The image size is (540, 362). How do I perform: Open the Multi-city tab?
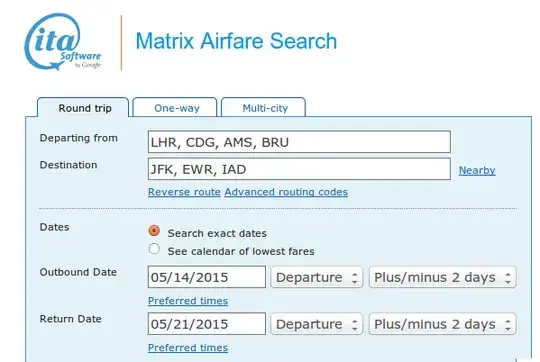263,108
